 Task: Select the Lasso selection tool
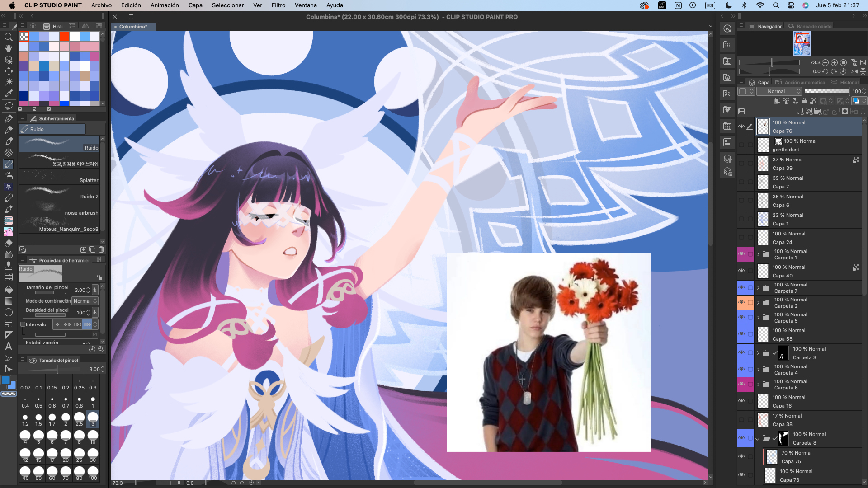8,106
